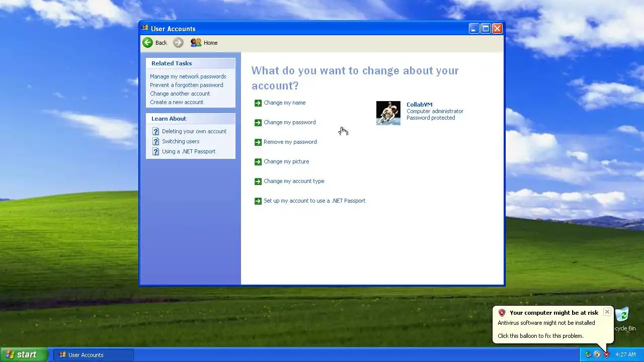Click the Learn About panel header
The image size is (644, 362).
tap(191, 119)
